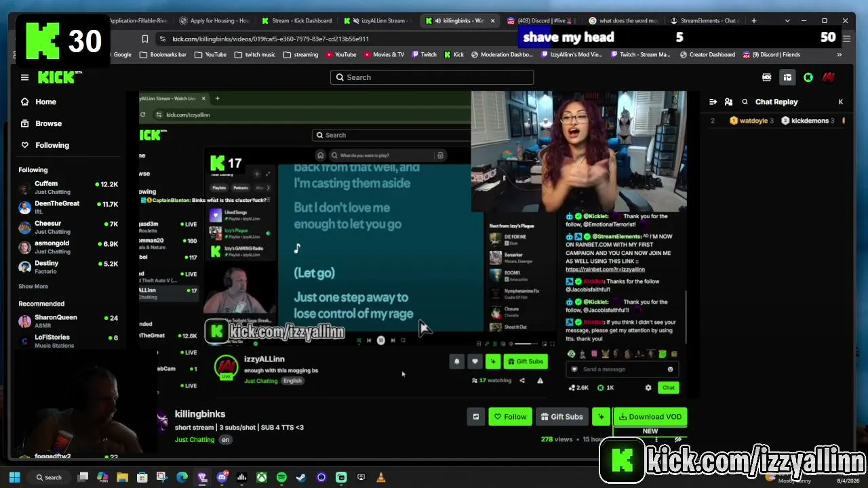Open the LoFiStories recommended channel
The image size is (868, 488).
tap(68, 340)
